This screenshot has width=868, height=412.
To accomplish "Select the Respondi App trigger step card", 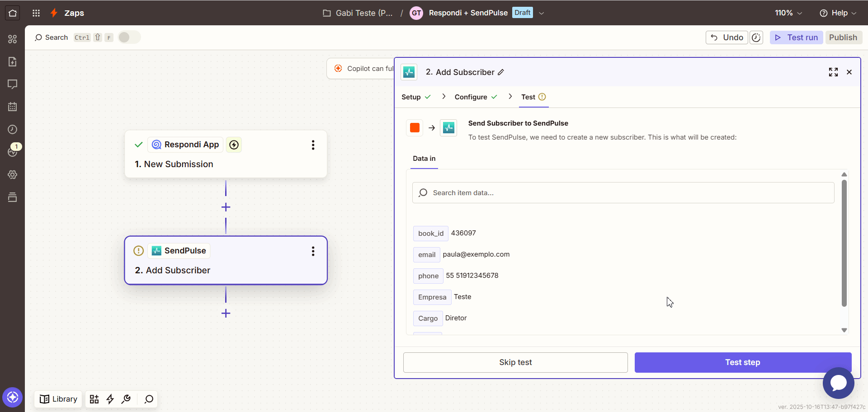I will pyautogui.click(x=226, y=154).
